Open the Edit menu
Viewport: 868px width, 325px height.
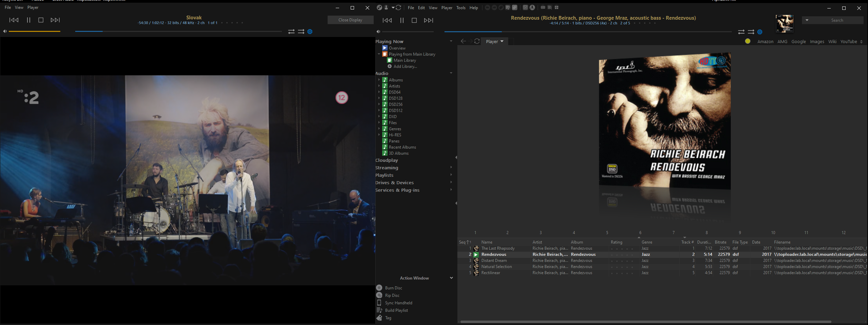click(421, 8)
